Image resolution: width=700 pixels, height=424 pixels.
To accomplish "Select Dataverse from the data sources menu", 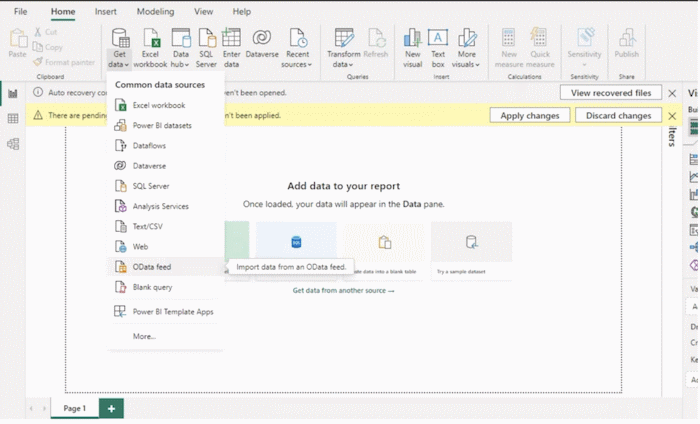I will point(165,166).
